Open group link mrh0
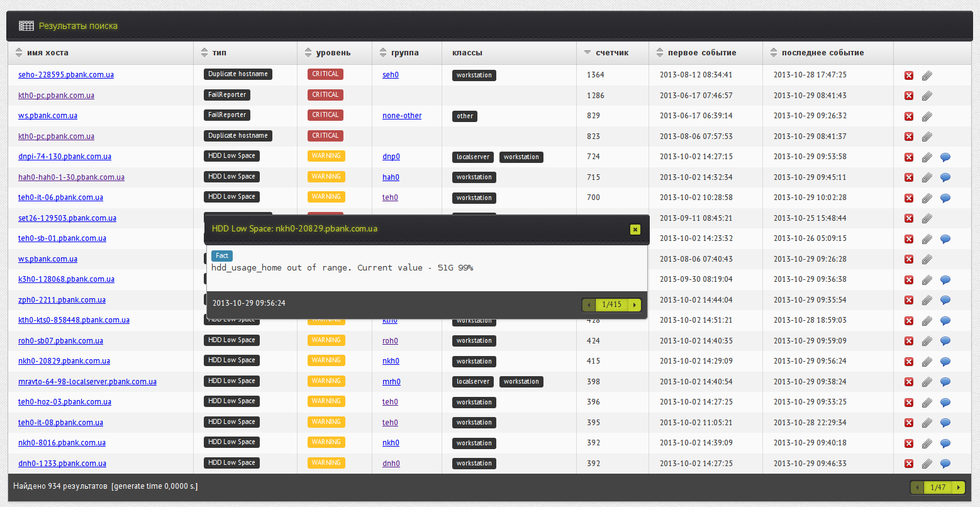Screen dimensions: 980x507 tap(391, 382)
